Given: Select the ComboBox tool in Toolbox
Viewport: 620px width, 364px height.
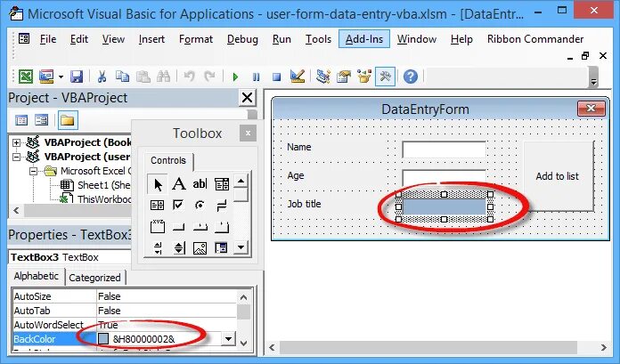Looking at the screenshot, I should click(222, 183).
